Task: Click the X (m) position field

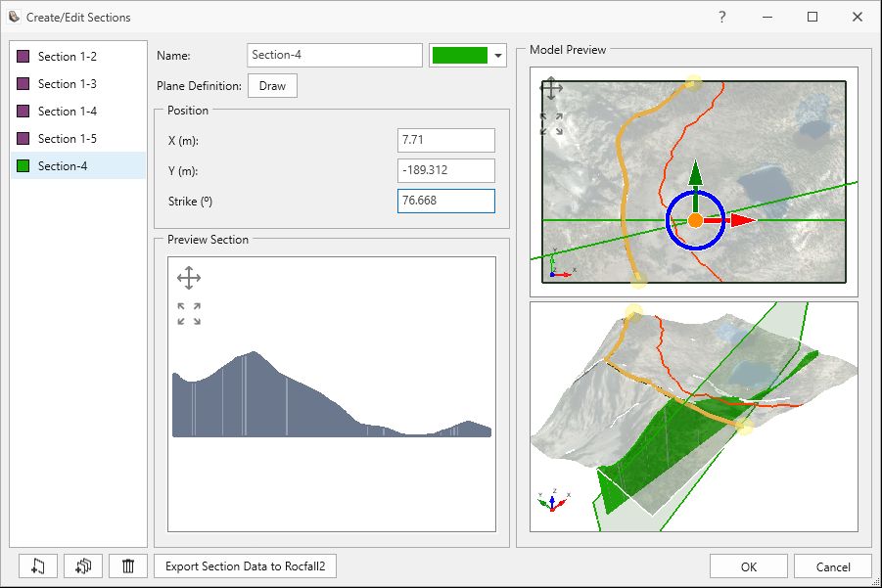Action: [446, 140]
